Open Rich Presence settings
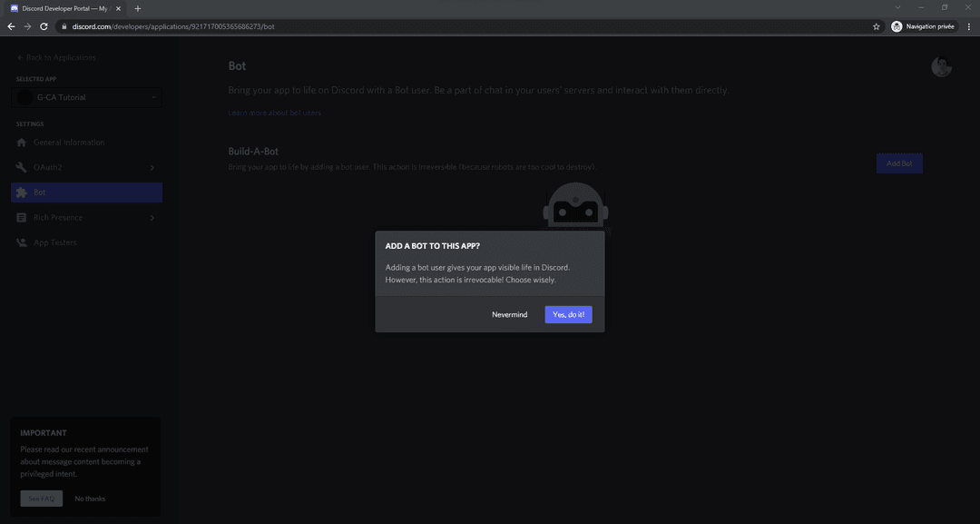Image resolution: width=980 pixels, height=524 pixels. 87,218
